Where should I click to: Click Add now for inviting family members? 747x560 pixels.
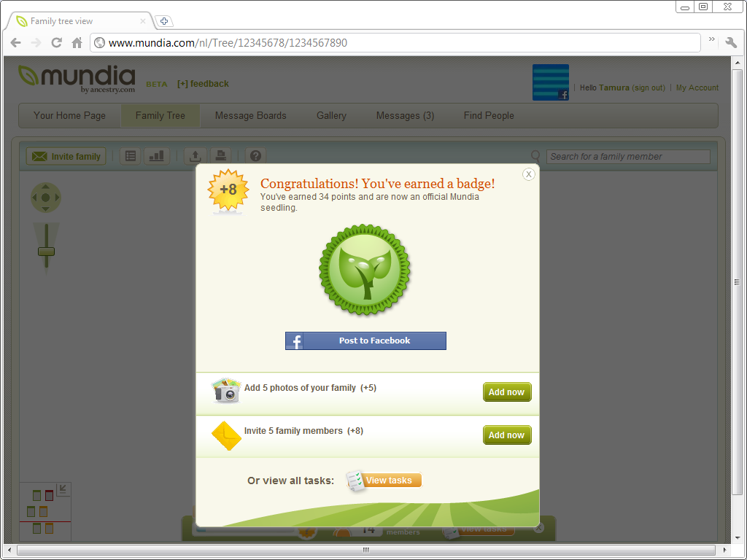tap(507, 435)
